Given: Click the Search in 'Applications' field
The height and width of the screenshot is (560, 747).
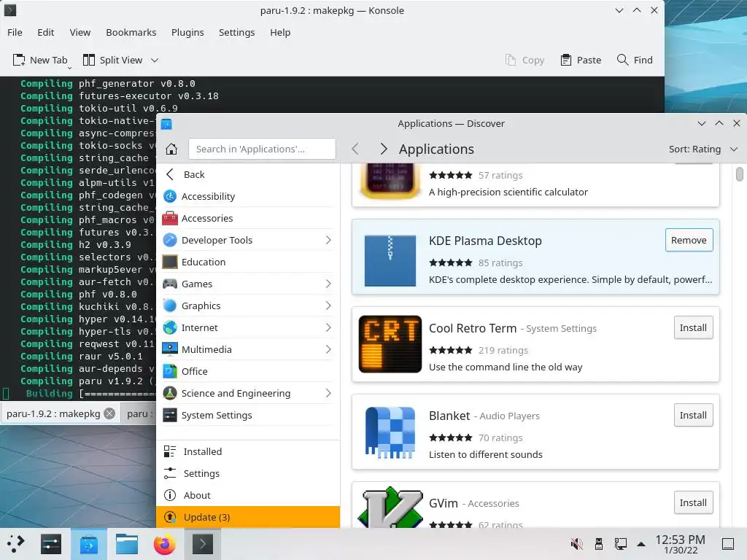Looking at the screenshot, I should pos(262,149).
